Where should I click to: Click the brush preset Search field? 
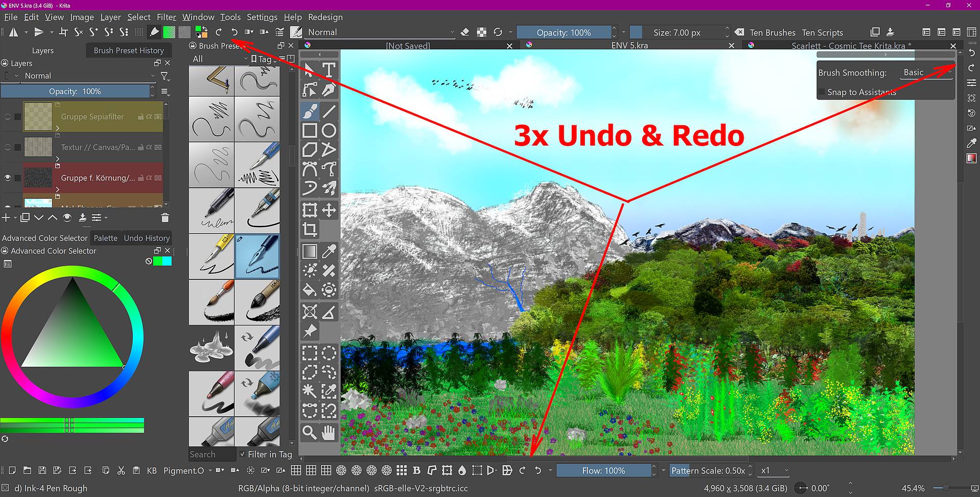[x=212, y=454]
